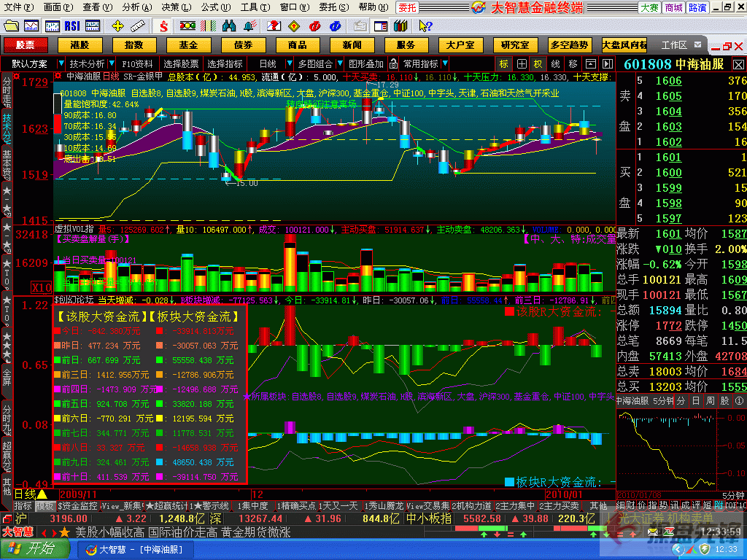Expand the 默认方案 dropdown arrow
The height and width of the screenshot is (560, 747).
pyautogui.click(x=61, y=63)
